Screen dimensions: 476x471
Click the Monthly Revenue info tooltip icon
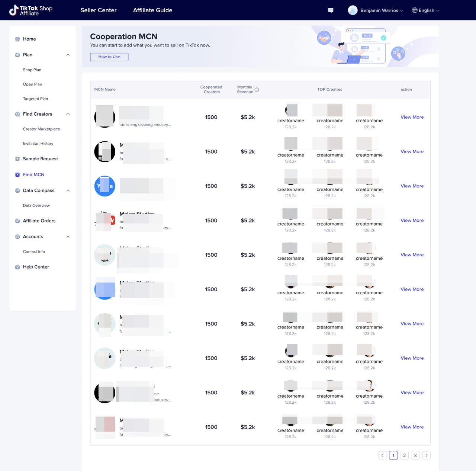257,90
